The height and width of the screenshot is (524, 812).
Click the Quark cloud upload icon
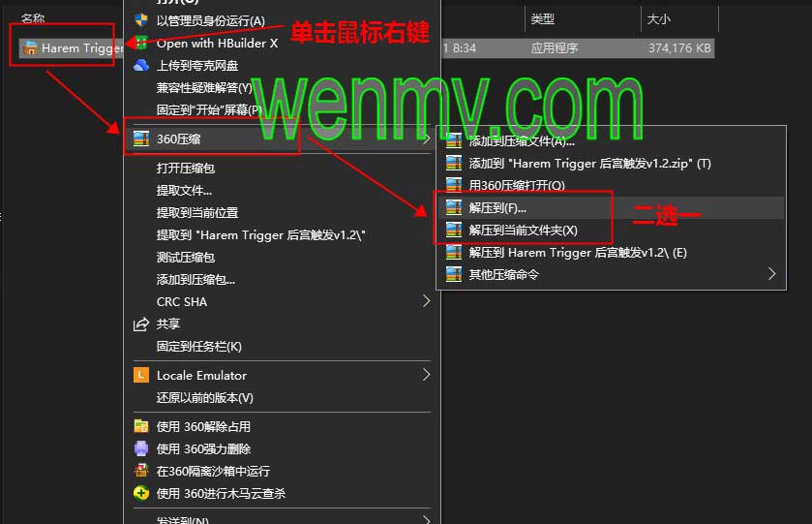pos(141,65)
